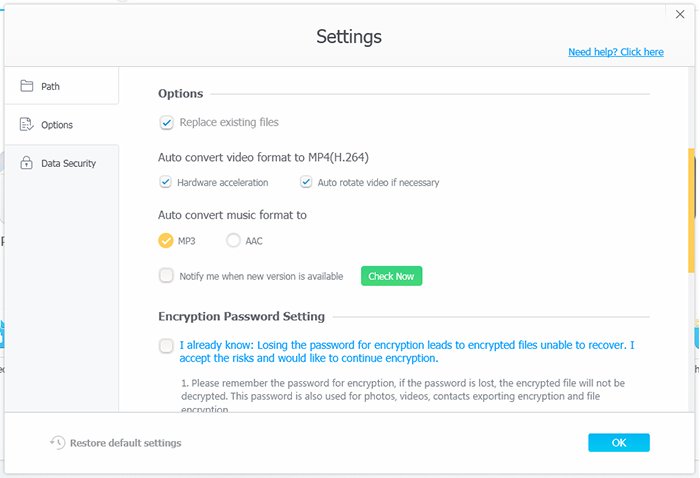The height and width of the screenshot is (478, 700).
Task: Open the Path tab
Action: pos(62,86)
